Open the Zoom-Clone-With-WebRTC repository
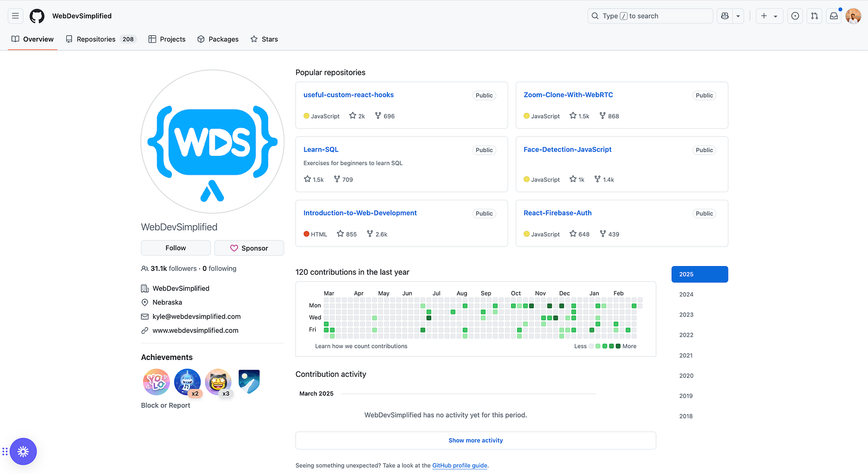Image resolution: width=868 pixels, height=474 pixels. [x=568, y=95]
